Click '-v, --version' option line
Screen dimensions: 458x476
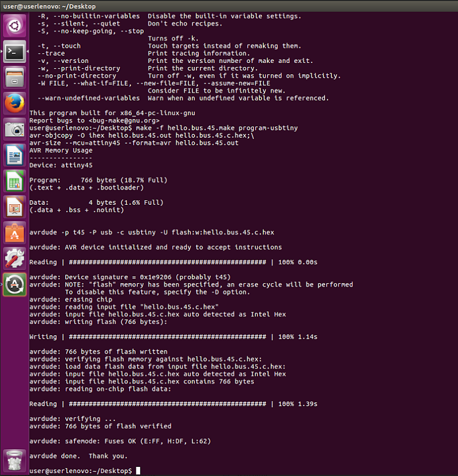click(x=175, y=61)
